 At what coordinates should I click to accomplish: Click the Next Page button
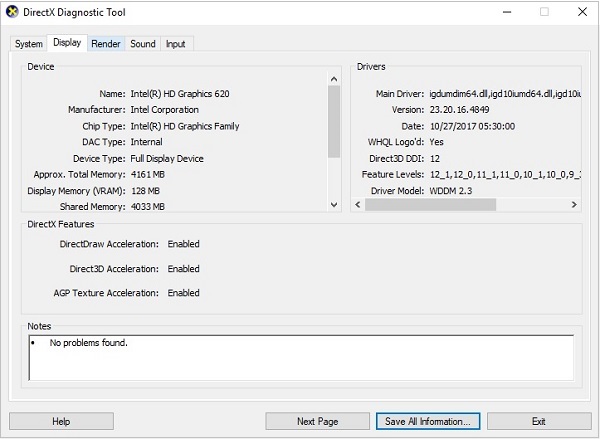click(x=318, y=421)
